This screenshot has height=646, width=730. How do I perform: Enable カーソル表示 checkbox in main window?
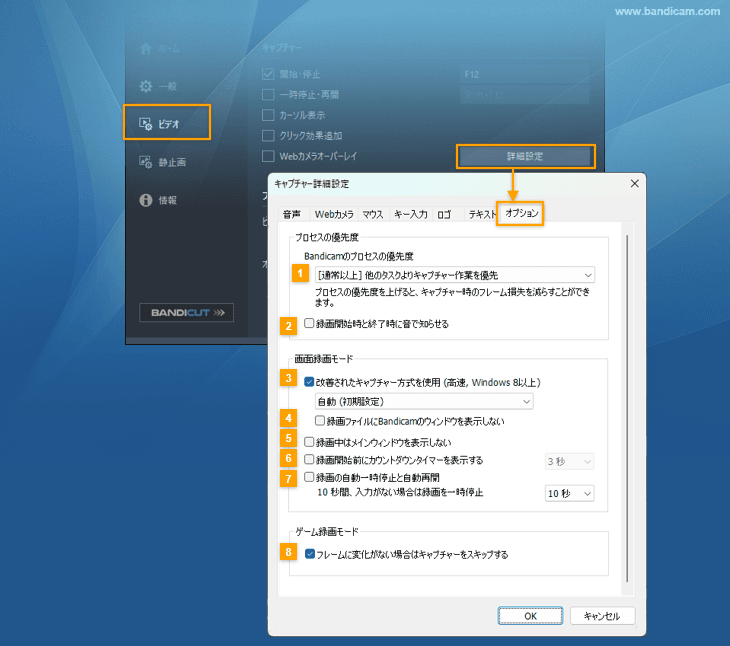pyautogui.click(x=268, y=115)
